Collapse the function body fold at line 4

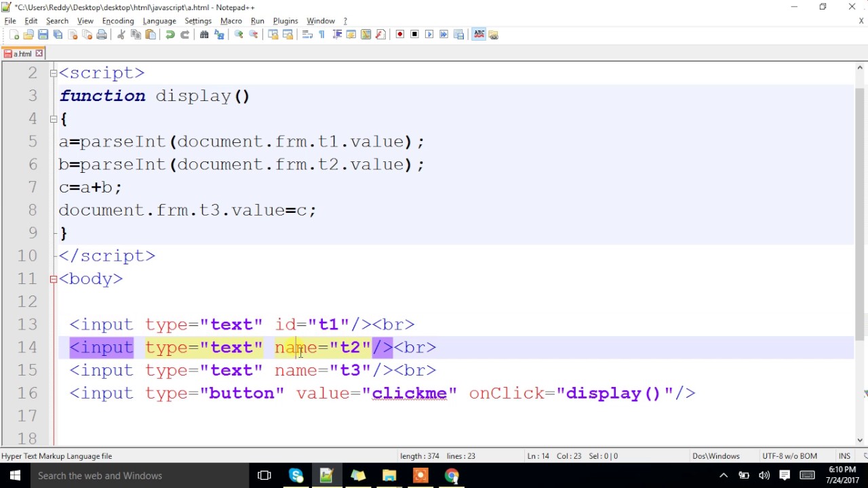point(54,119)
